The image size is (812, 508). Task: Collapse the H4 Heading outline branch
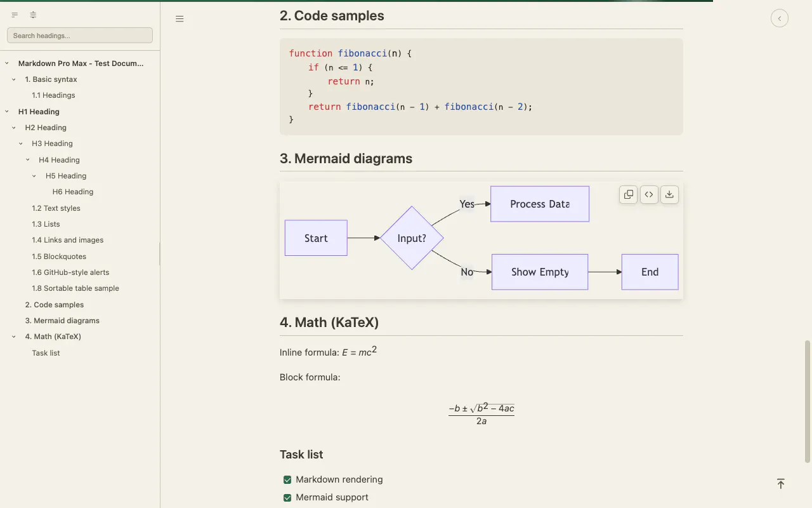tap(28, 160)
